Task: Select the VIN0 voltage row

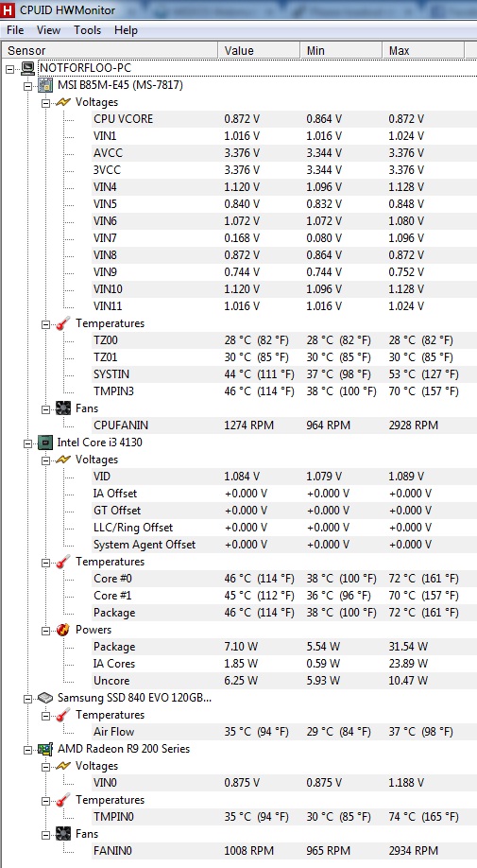Action: [x=284, y=783]
